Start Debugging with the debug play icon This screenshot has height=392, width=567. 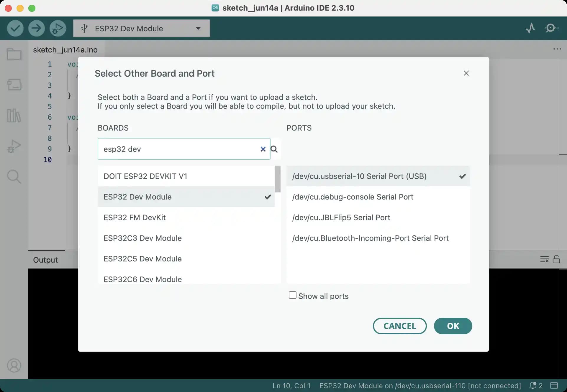[x=58, y=28]
